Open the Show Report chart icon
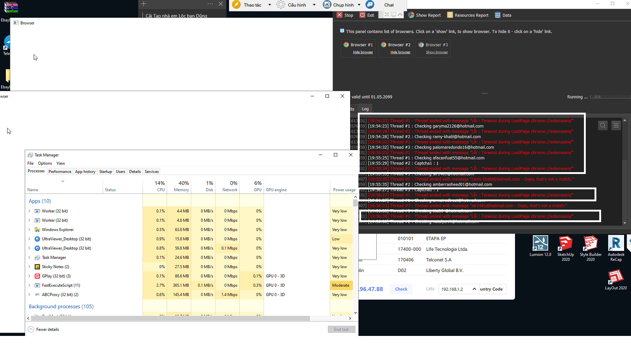 coord(411,15)
